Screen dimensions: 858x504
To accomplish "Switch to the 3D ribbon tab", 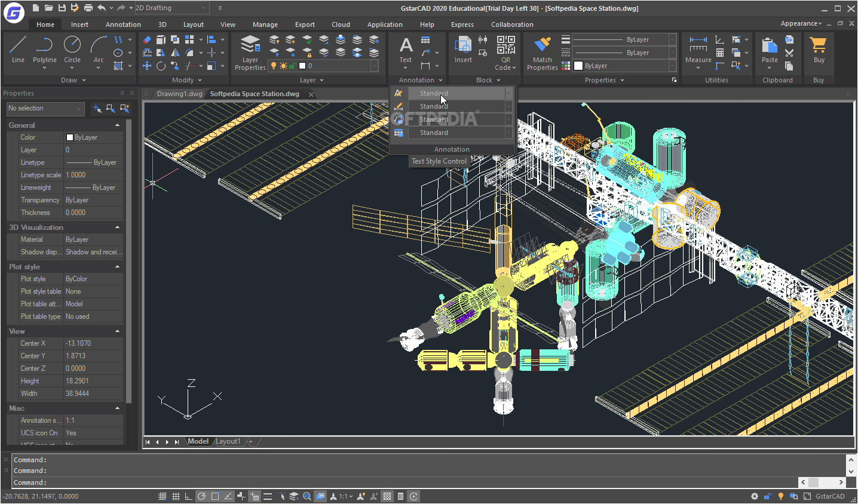I will [163, 24].
